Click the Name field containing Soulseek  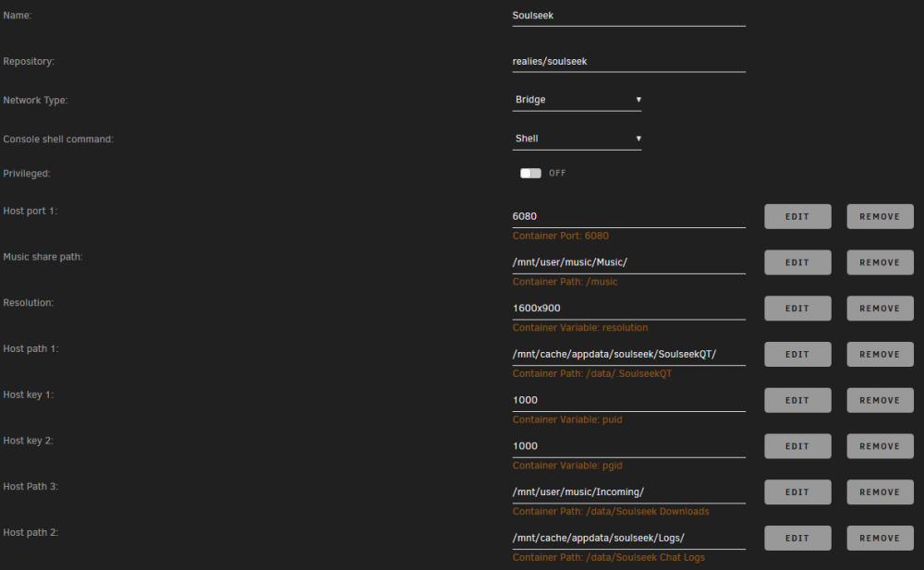[628, 16]
